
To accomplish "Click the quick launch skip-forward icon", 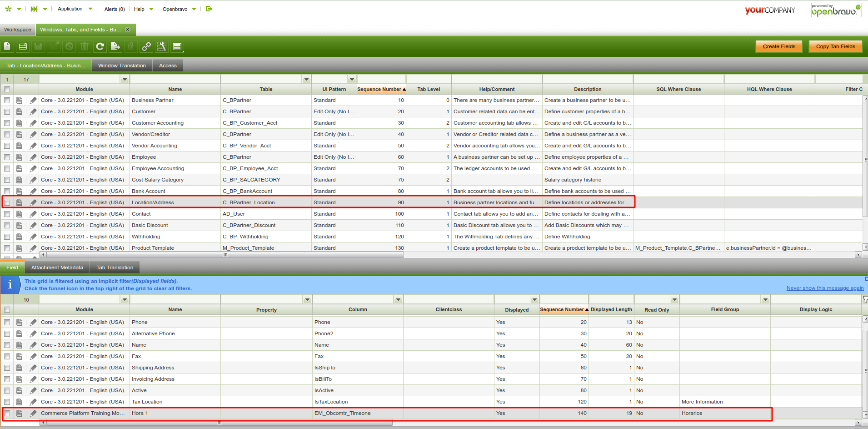I will coord(34,9).
